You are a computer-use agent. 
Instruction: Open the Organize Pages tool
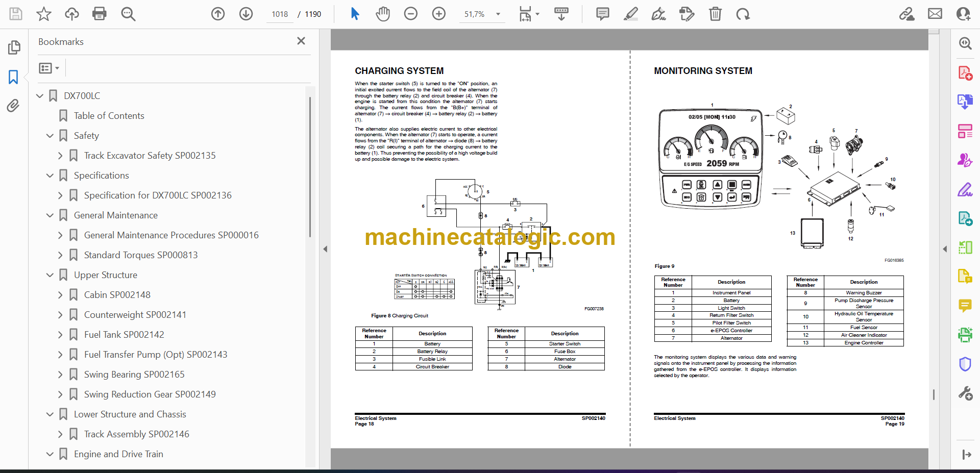point(965,131)
